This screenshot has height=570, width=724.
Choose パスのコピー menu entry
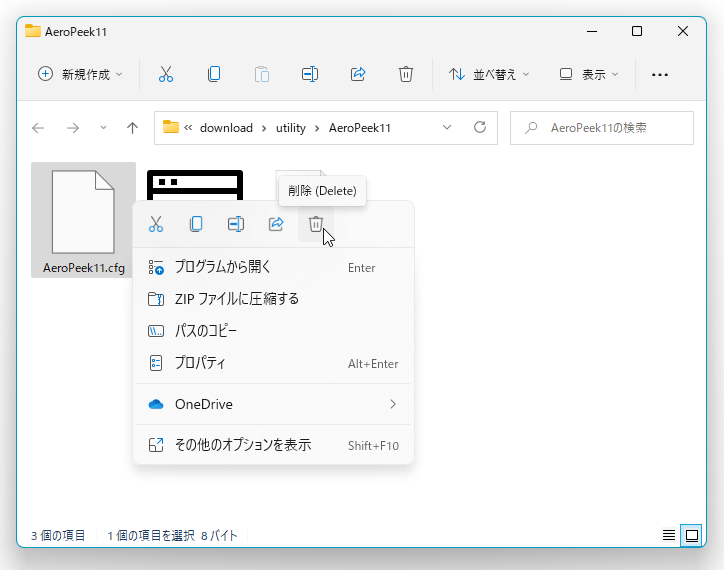click(x=273, y=331)
